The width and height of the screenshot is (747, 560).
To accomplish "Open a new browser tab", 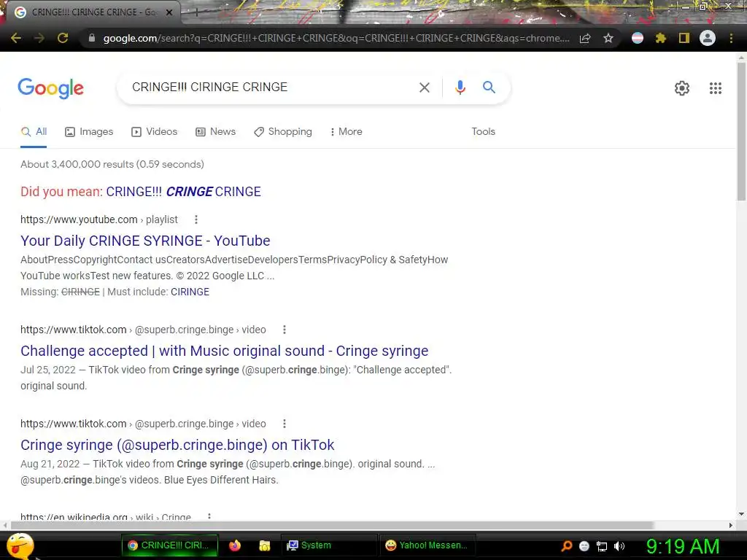I will tap(196, 13).
